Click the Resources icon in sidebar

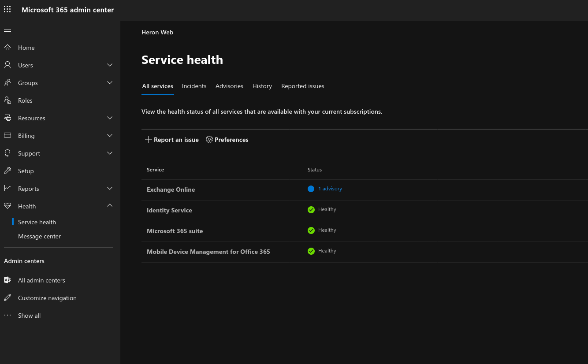tap(7, 118)
